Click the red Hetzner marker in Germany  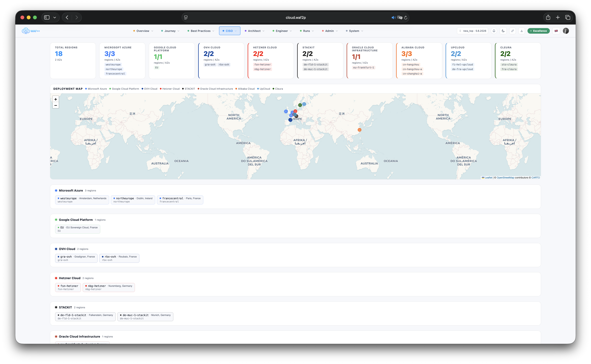pyautogui.click(x=295, y=111)
